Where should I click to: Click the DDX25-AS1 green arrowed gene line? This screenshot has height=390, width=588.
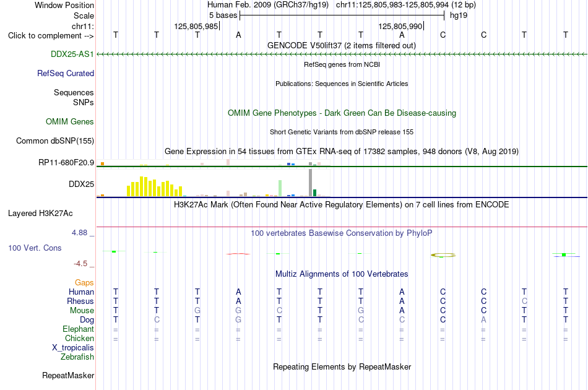(x=342, y=54)
